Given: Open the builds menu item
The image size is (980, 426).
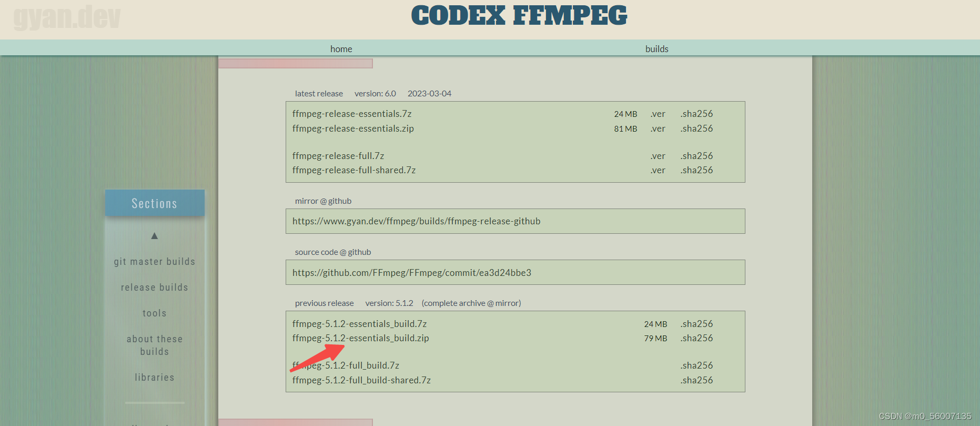Looking at the screenshot, I should pos(657,49).
